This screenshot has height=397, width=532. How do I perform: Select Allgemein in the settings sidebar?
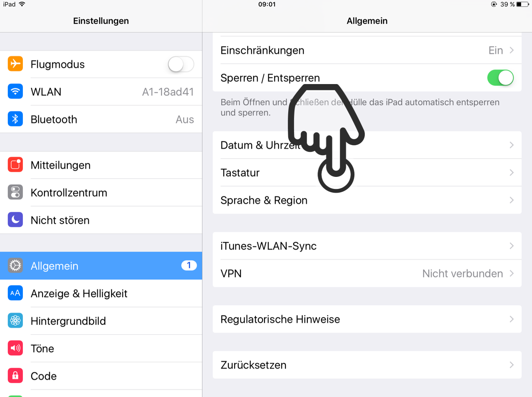tap(101, 265)
